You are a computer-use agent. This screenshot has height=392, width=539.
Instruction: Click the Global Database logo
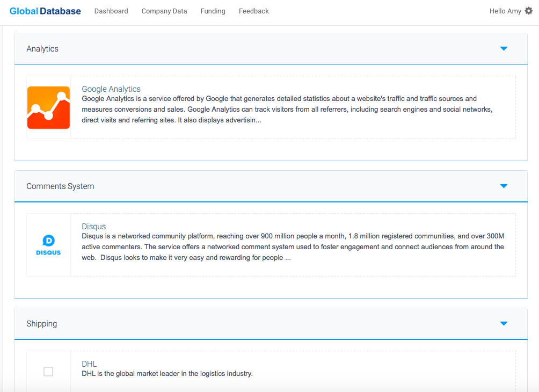point(45,11)
